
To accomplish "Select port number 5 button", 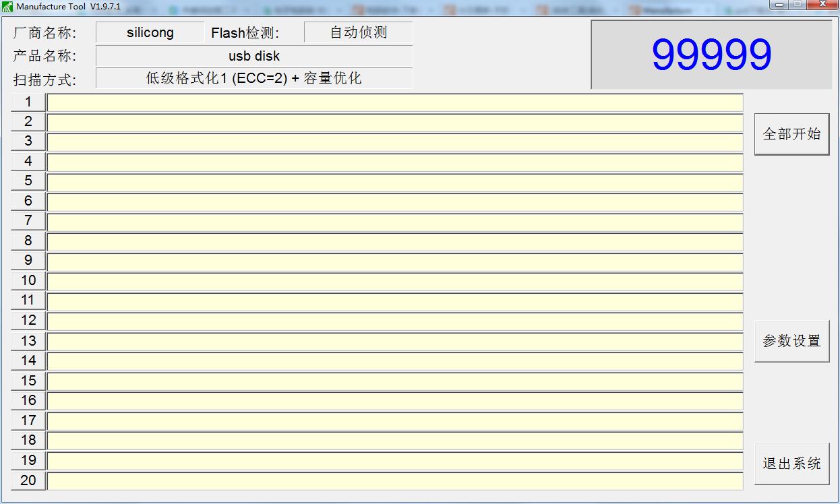I will click(x=28, y=181).
